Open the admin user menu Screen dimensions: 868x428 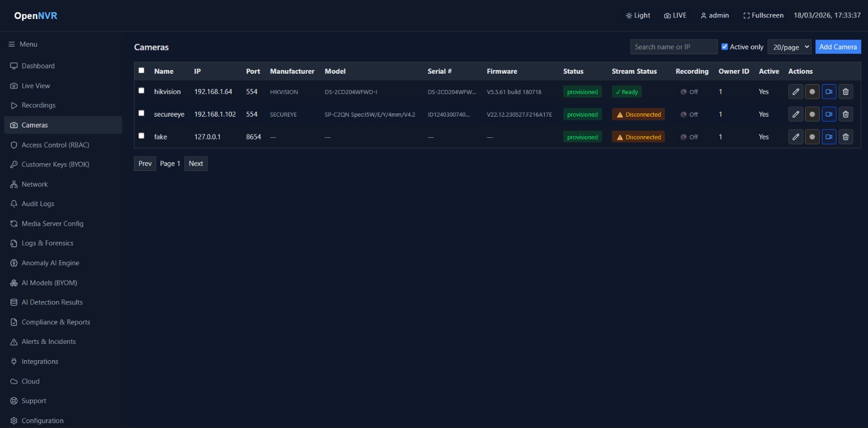(x=714, y=16)
